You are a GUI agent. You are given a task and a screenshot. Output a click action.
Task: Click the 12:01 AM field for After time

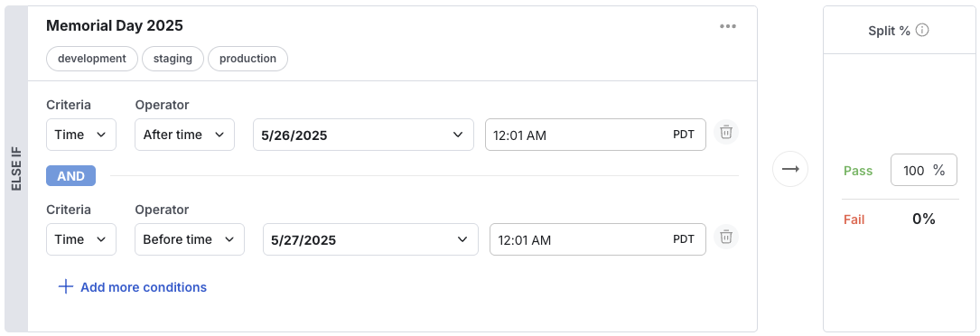(595, 135)
